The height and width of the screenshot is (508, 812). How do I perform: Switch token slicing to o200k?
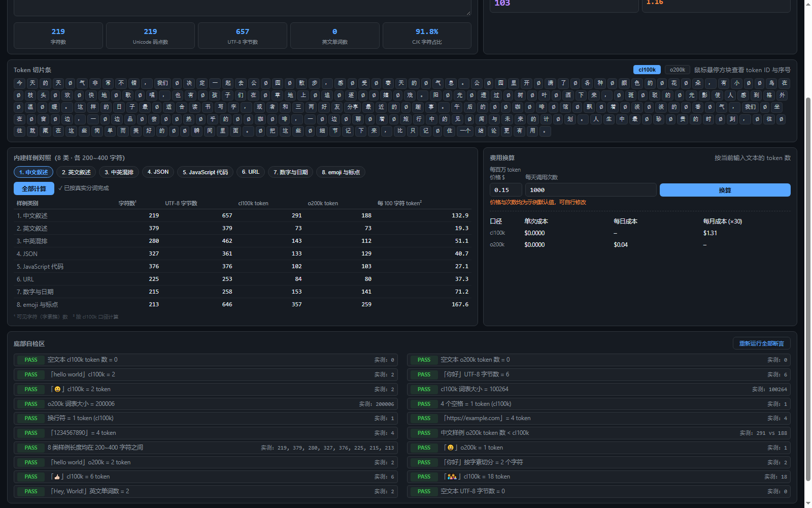[678, 70]
